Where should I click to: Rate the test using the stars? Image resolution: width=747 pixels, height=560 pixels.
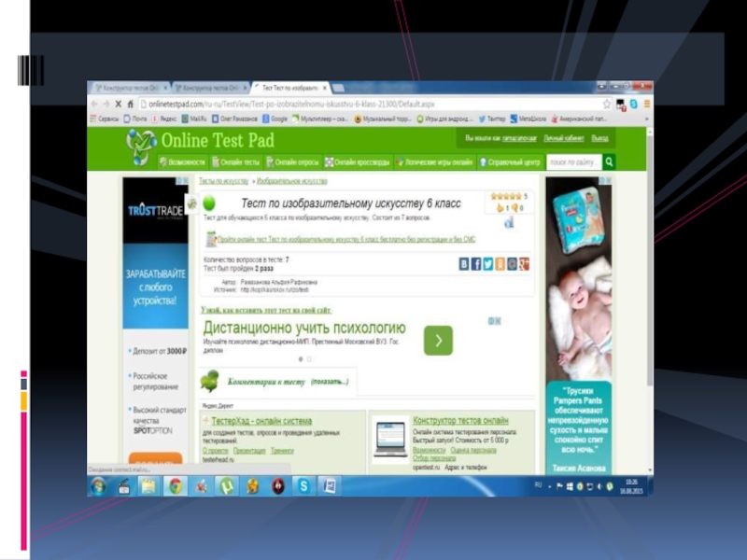coord(505,197)
